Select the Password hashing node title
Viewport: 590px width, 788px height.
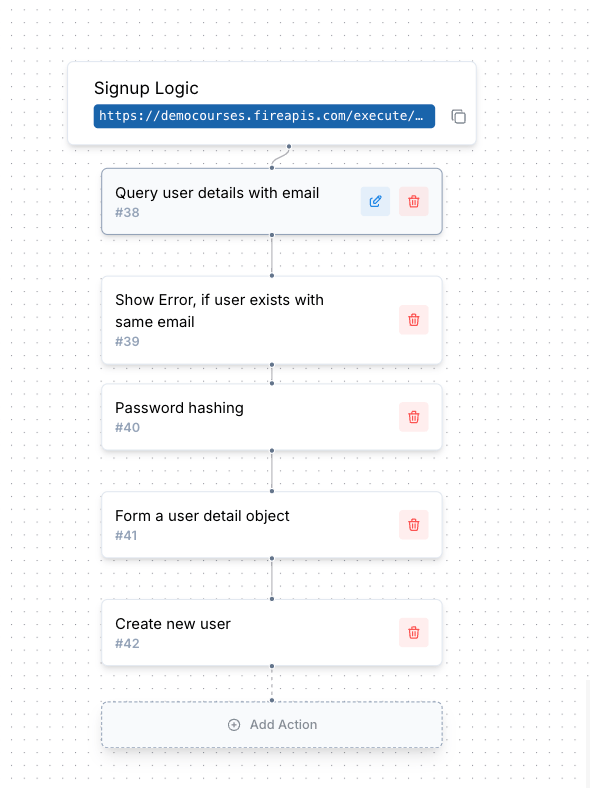point(179,408)
